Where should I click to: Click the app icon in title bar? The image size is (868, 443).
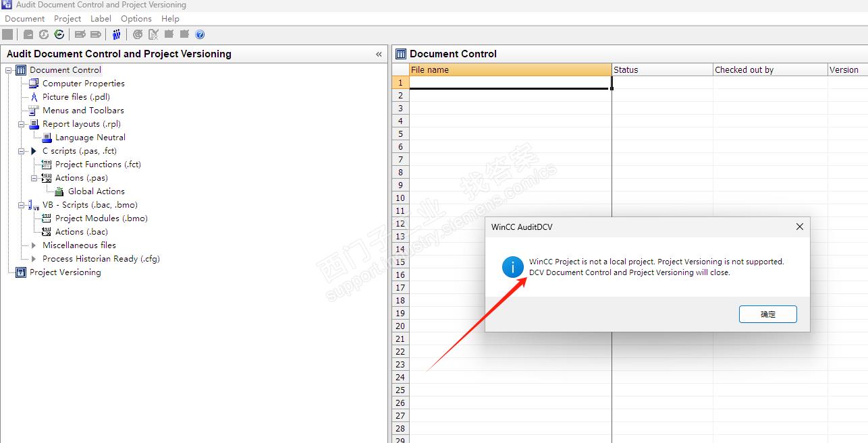click(7, 5)
